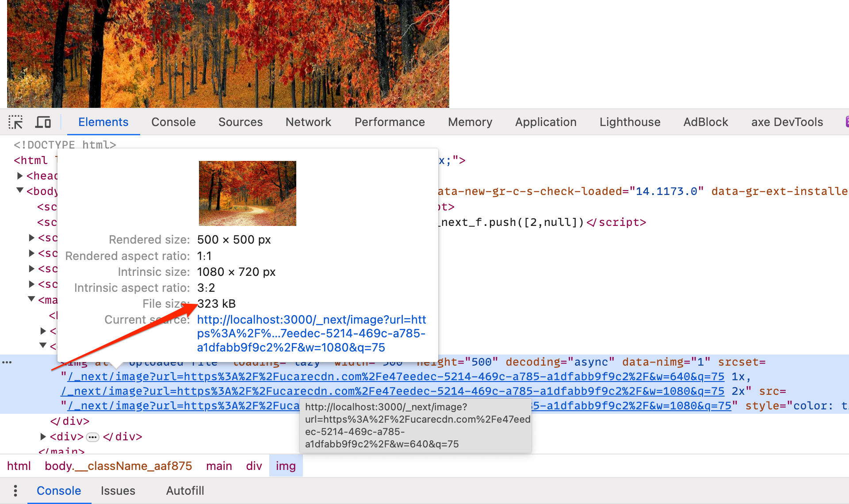Select the img breadcrumb at the bottom
849x504 pixels.
(x=286, y=466)
